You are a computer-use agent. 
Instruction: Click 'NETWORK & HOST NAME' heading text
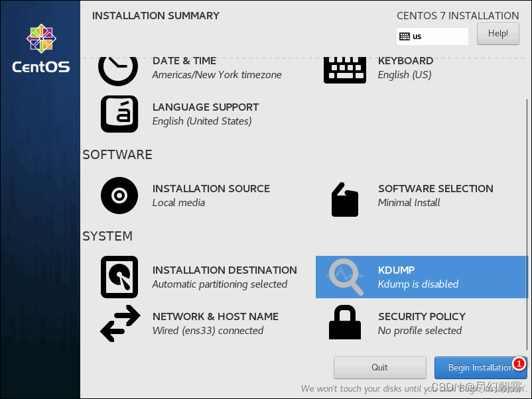point(216,317)
